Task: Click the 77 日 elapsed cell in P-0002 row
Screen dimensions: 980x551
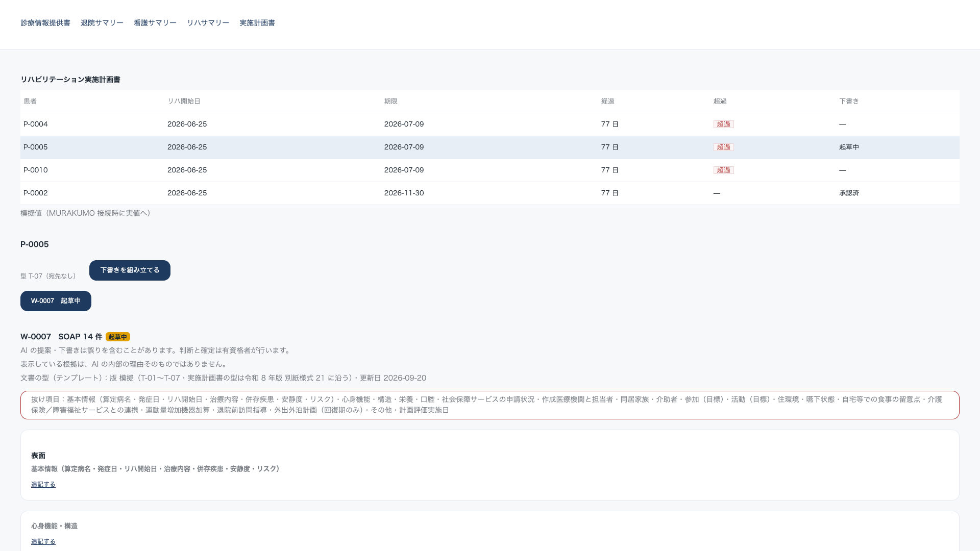Action: pos(610,193)
